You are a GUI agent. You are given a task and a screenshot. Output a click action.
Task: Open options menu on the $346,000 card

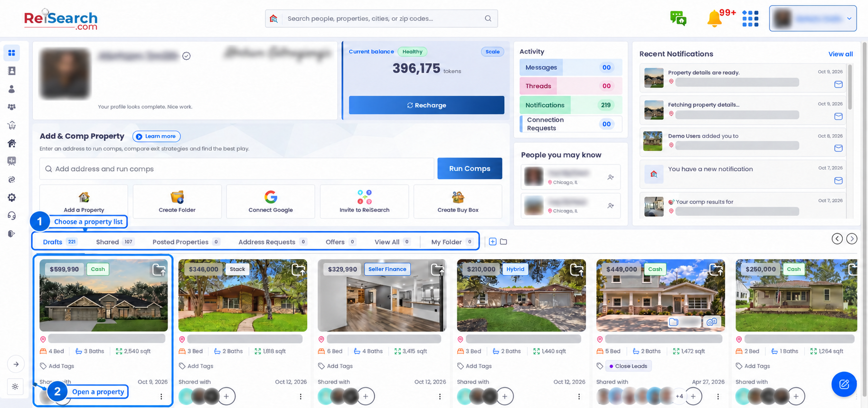pos(301,397)
